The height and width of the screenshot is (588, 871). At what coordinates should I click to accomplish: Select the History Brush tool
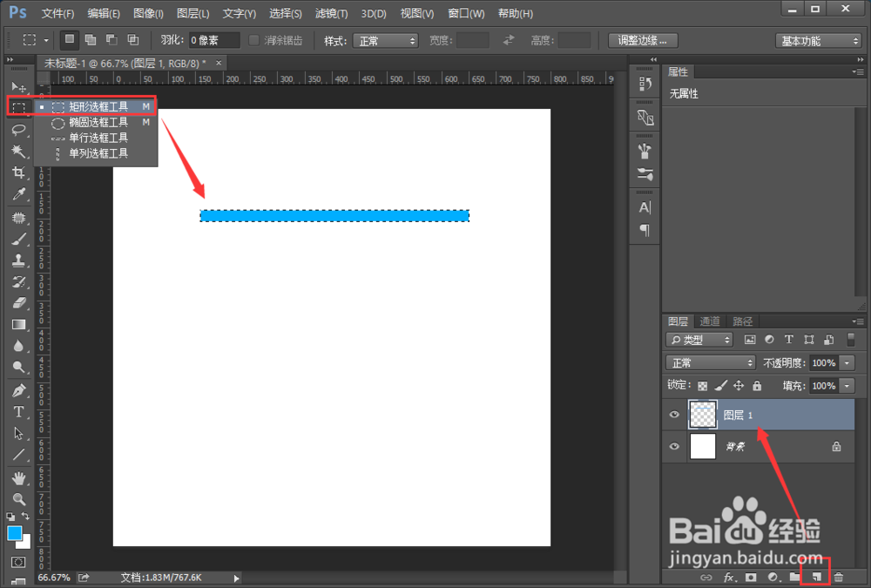tap(18, 281)
